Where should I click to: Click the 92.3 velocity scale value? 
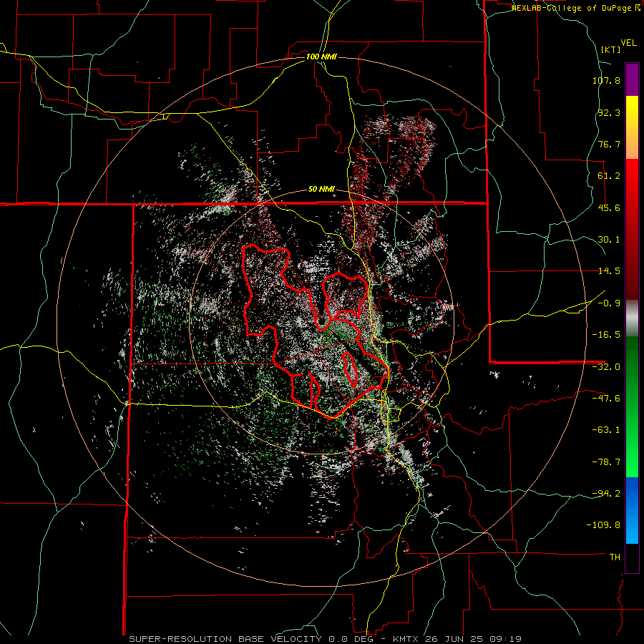tap(609, 112)
